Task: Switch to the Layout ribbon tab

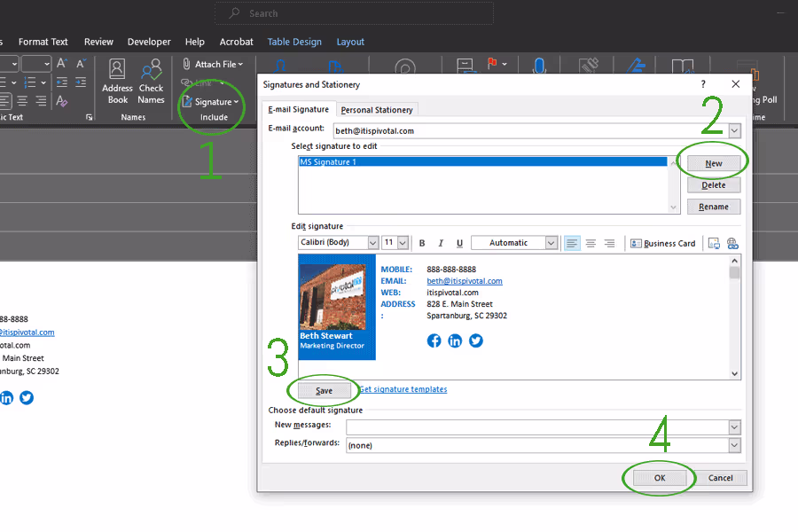Action: click(350, 42)
